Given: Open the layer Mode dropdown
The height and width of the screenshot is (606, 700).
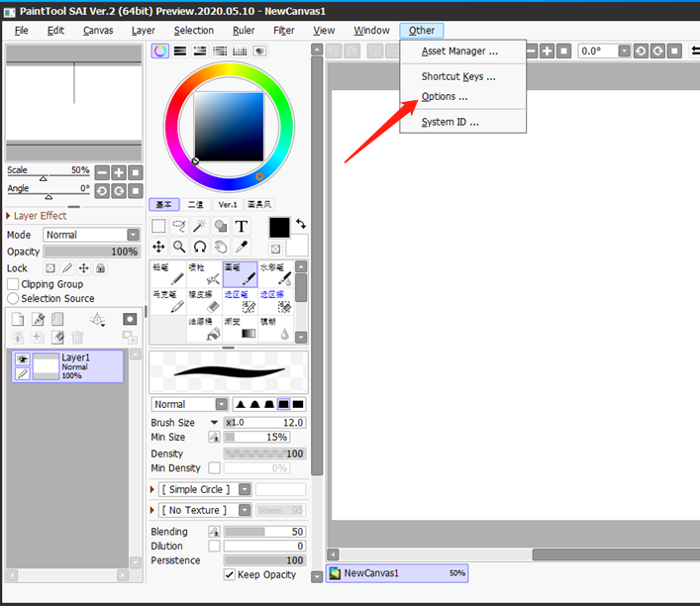Looking at the screenshot, I should click(x=133, y=235).
